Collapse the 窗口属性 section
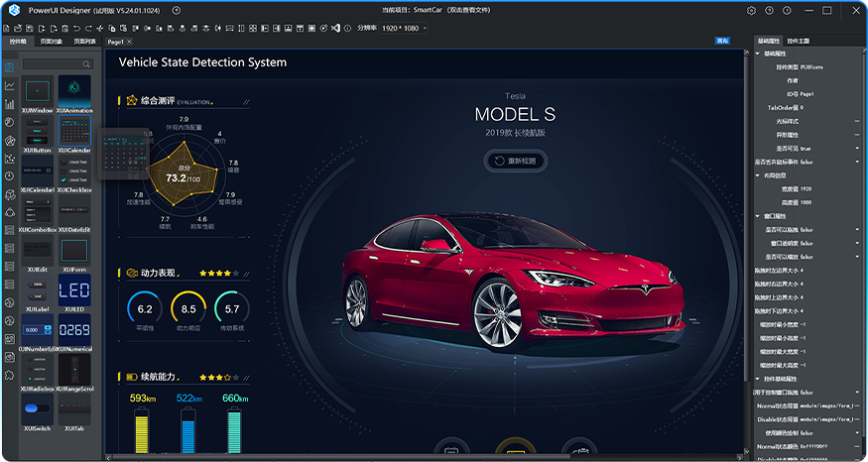This screenshot has height=462, width=868. [x=758, y=216]
